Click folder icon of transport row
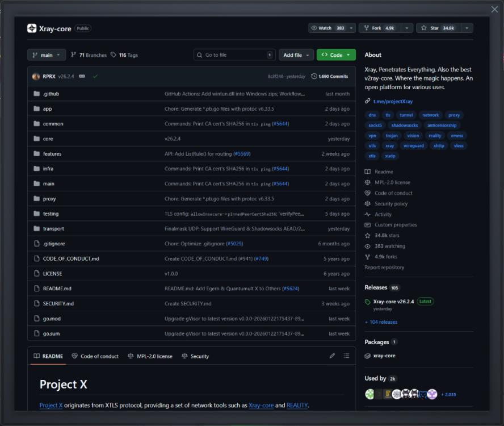The image size is (504, 426). pyautogui.click(x=37, y=228)
